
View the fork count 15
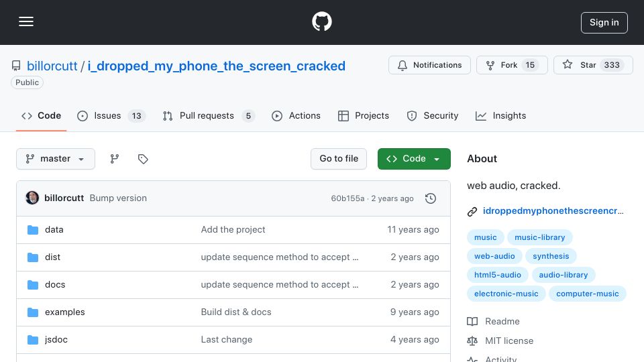point(530,65)
